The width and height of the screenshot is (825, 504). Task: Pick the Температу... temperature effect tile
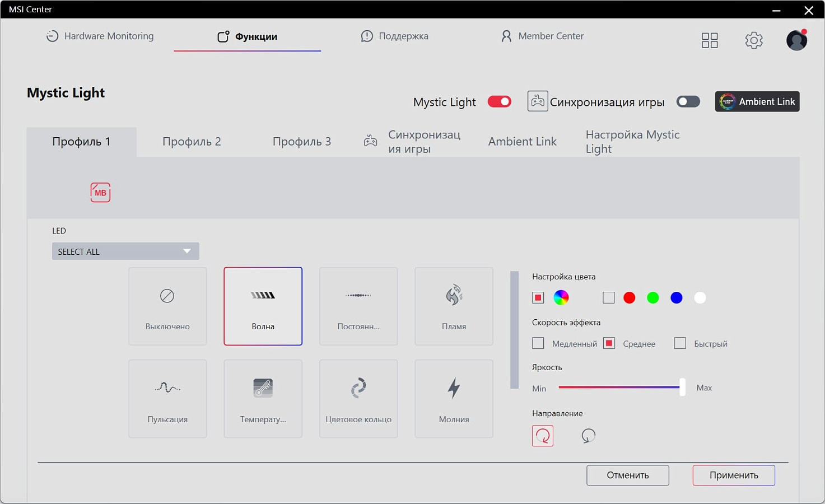coord(263,399)
